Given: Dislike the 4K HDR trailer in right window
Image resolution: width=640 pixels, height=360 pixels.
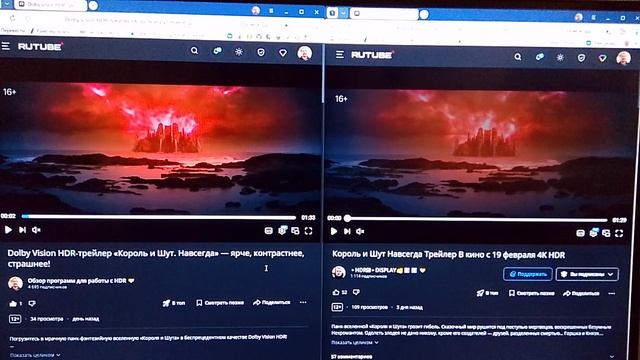Looking at the screenshot, I should [356, 292].
